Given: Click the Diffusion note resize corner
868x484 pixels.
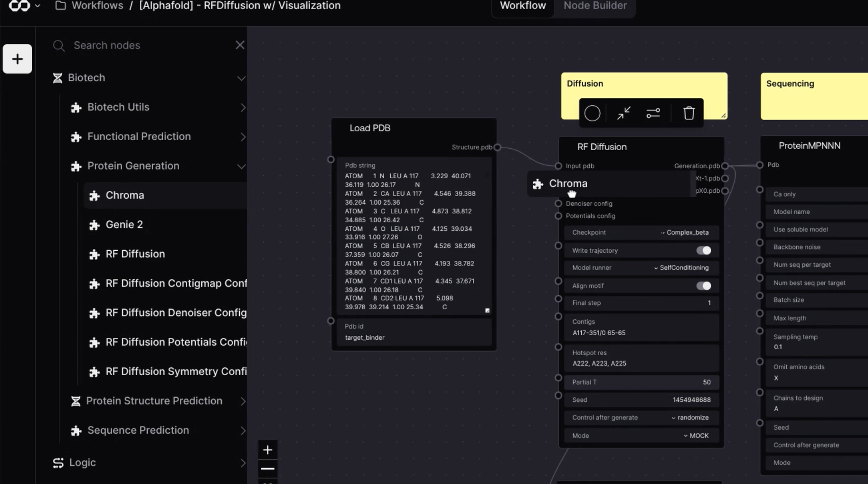Looking at the screenshot, I should click(723, 115).
